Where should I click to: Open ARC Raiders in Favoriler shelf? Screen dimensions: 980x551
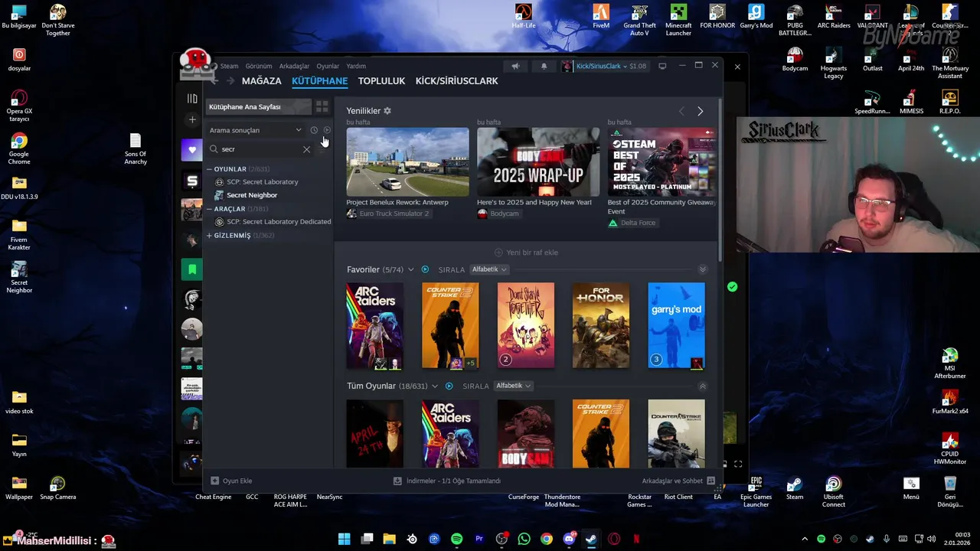click(374, 326)
